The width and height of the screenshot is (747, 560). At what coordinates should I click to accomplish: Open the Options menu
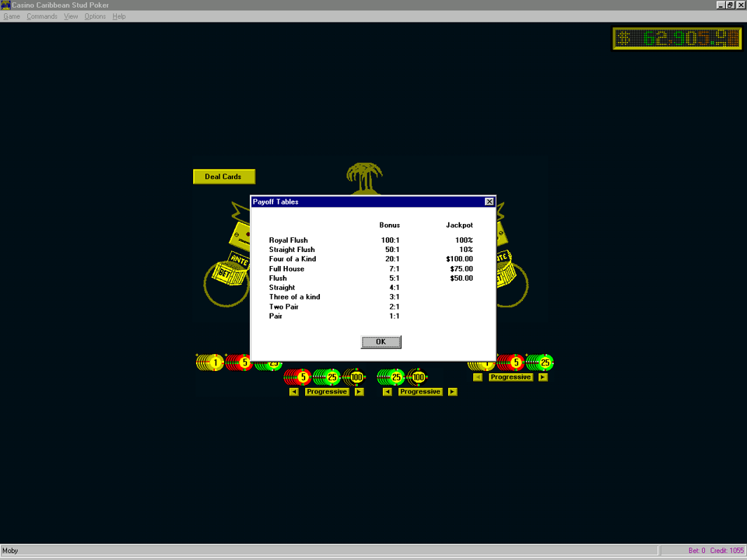(x=95, y=16)
